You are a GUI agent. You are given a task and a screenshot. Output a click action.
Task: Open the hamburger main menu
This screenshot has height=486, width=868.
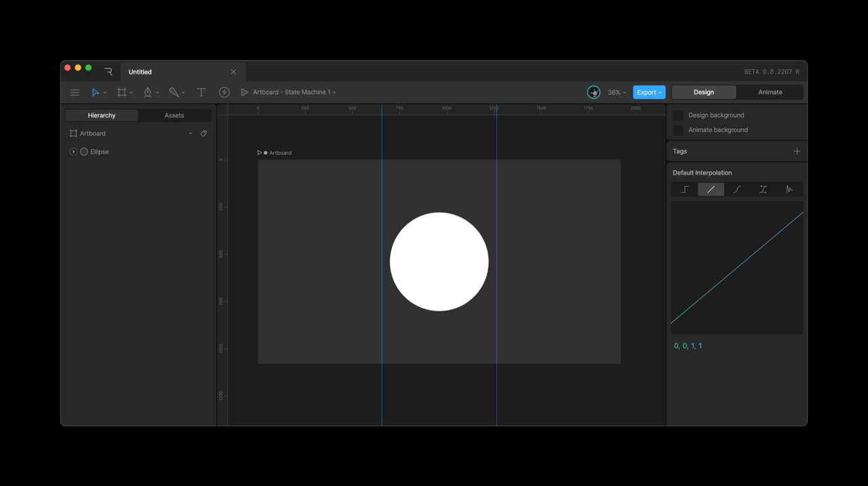coord(75,92)
